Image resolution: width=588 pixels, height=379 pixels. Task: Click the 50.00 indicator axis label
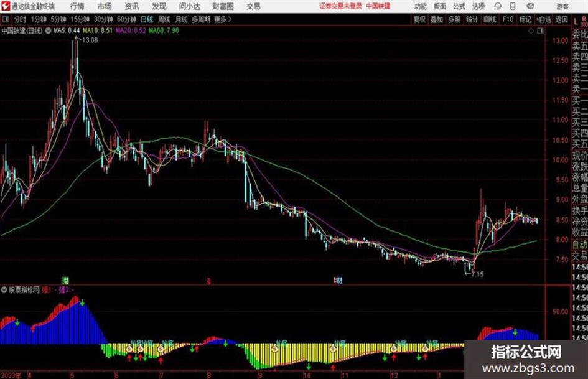click(x=560, y=312)
